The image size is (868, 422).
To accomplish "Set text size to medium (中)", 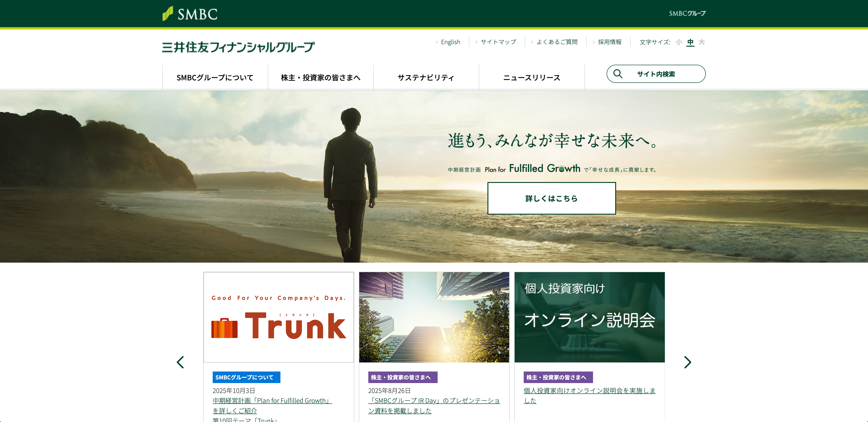I will click(690, 42).
